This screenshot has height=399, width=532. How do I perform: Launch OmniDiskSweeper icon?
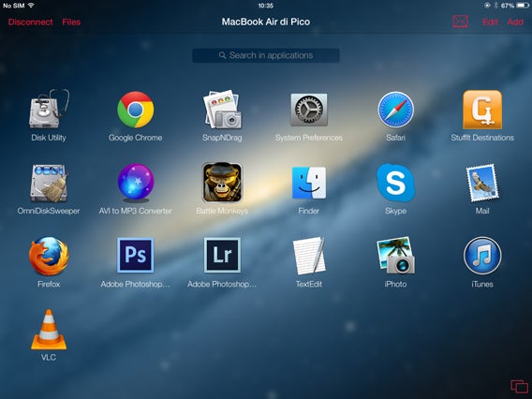pos(49,184)
